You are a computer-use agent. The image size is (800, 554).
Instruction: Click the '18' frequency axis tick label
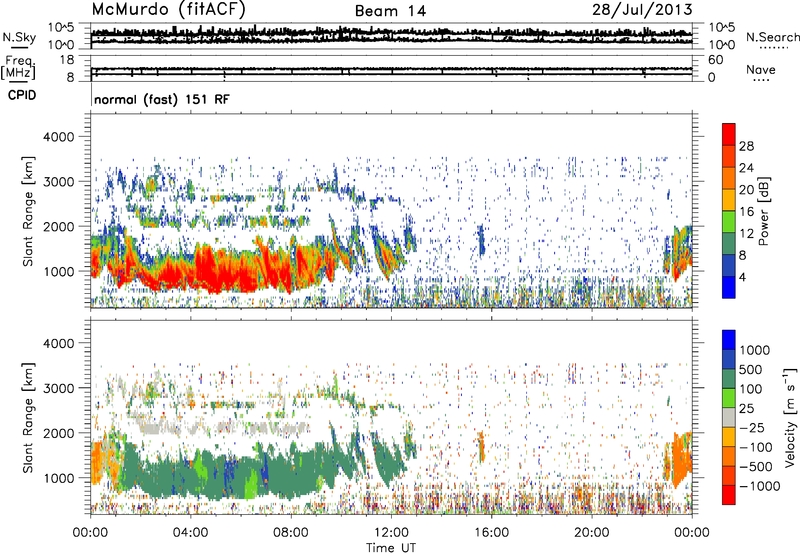[67, 60]
